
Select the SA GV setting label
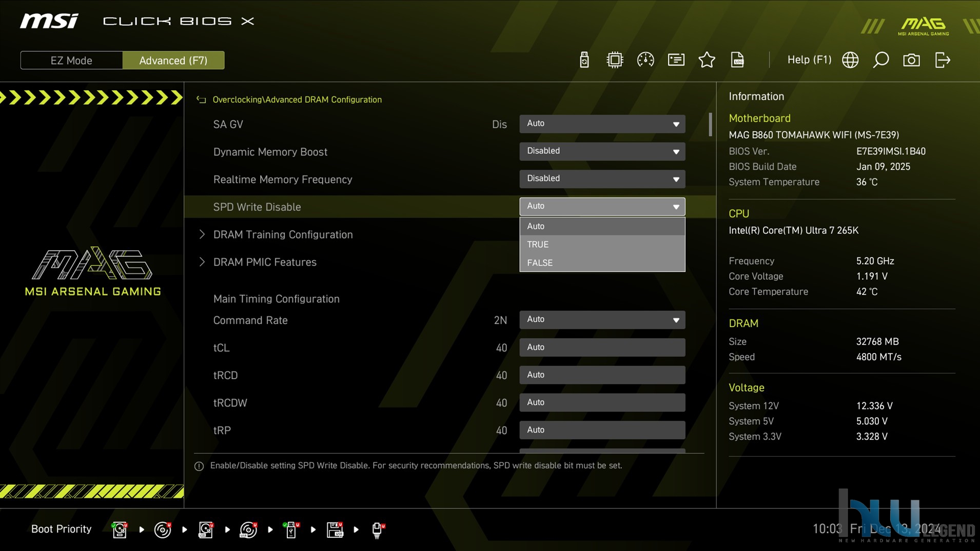click(228, 124)
